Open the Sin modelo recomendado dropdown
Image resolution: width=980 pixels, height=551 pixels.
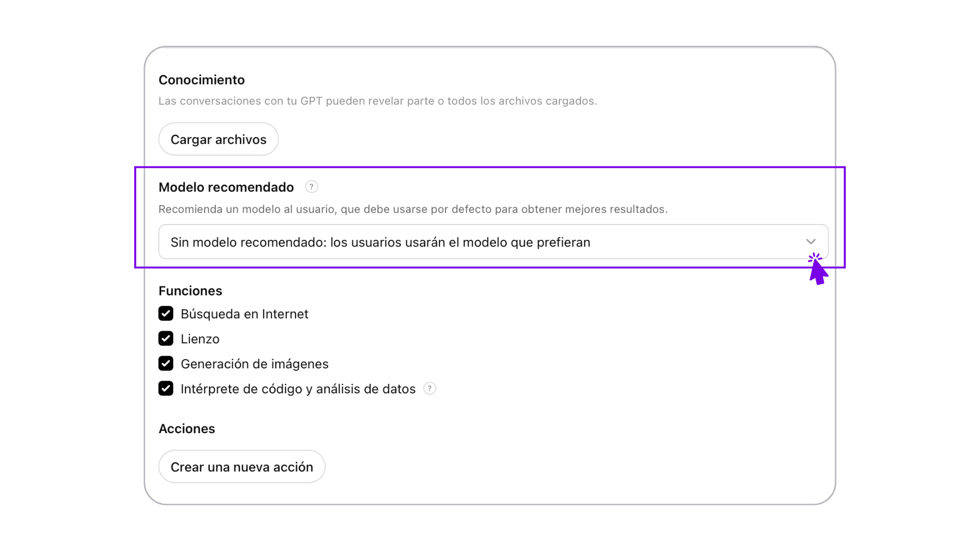coord(493,242)
